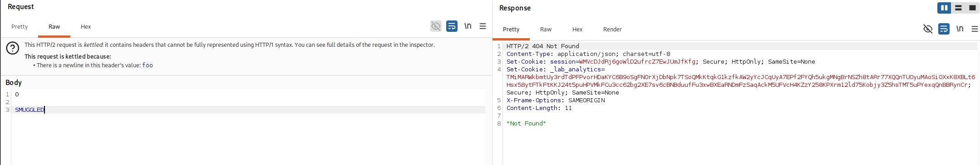Click HTTP/2 404 Not Found status line
Image resolution: width=980 pixels, height=165 pixels.
pos(543,46)
